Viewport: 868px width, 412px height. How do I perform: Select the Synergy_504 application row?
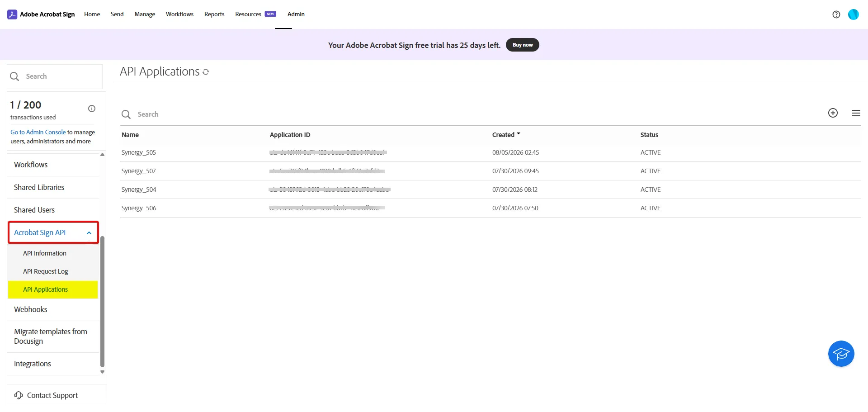[491, 189]
